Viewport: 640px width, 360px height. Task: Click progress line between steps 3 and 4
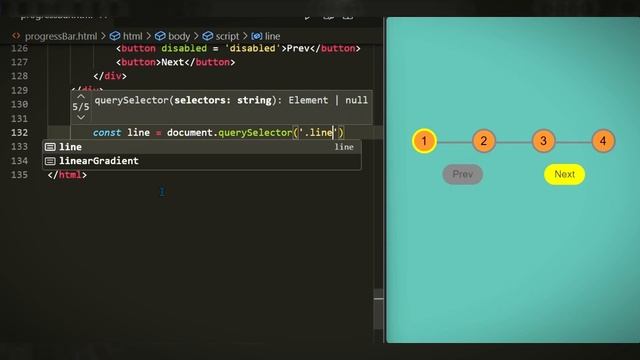point(573,142)
